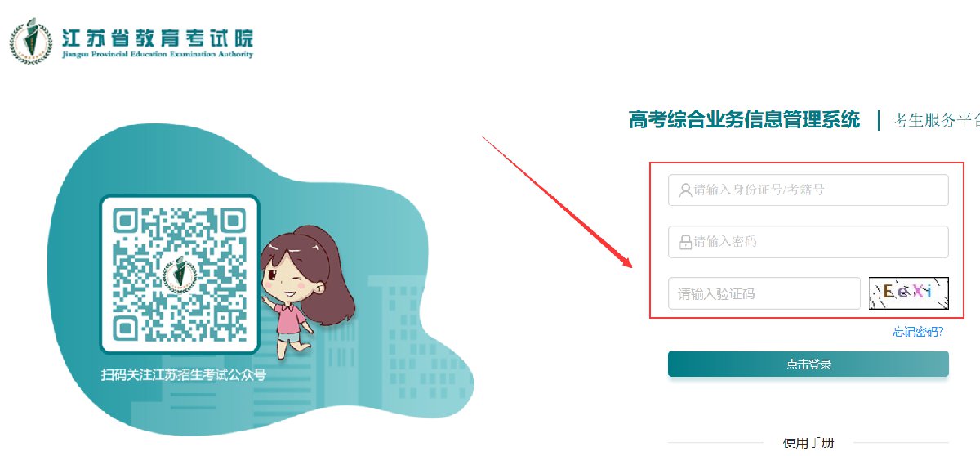Focus the 请输入密码 password box
This screenshot has width=980, height=456.
point(808,242)
